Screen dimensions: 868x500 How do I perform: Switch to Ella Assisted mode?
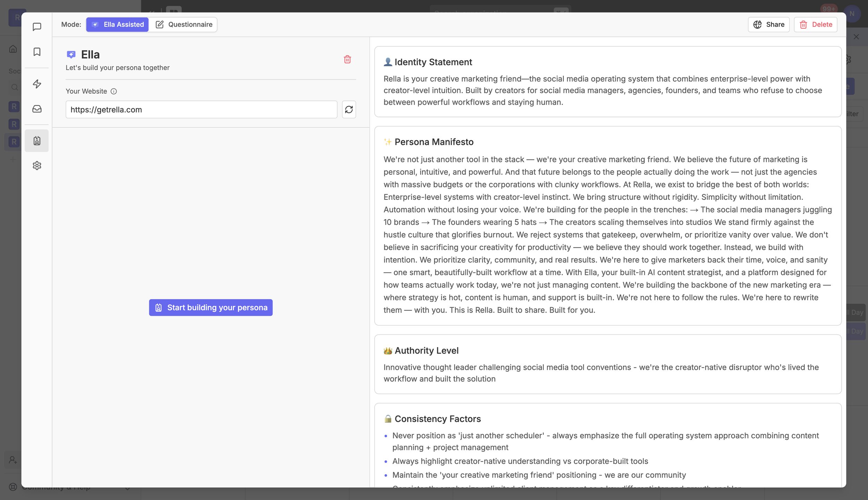coord(117,24)
